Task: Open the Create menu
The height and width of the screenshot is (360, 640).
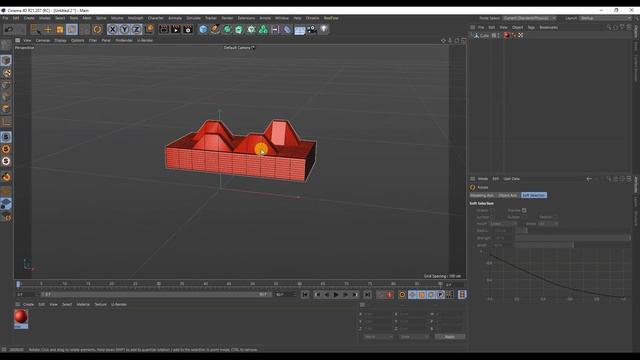Action: pos(29,18)
